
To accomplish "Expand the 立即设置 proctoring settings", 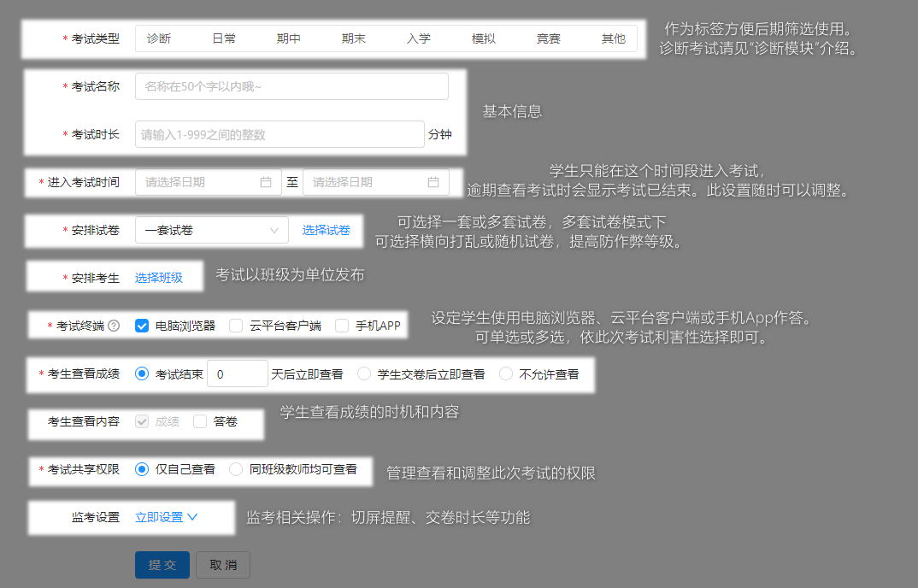I will (167, 517).
